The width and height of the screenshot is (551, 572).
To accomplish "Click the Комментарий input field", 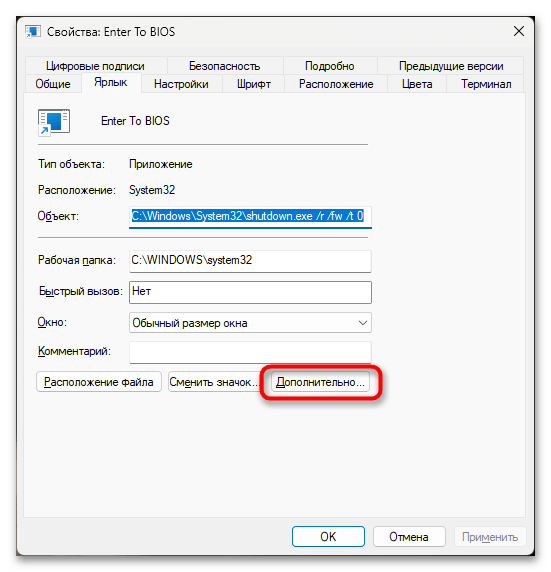I will point(250,352).
